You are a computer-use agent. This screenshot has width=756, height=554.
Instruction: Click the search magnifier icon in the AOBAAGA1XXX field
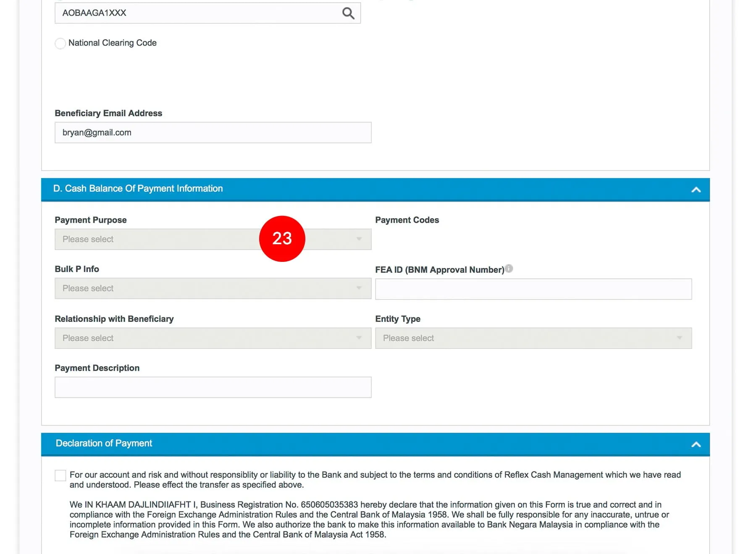pos(348,13)
